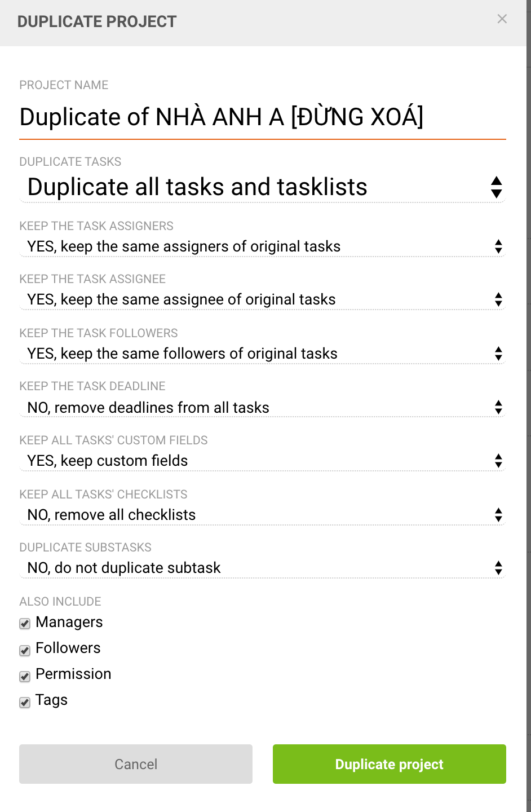Screen dimensions: 531x812
Task: Open the Duplicate Tasks dropdown
Action: pyautogui.click(x=263, y=187)
